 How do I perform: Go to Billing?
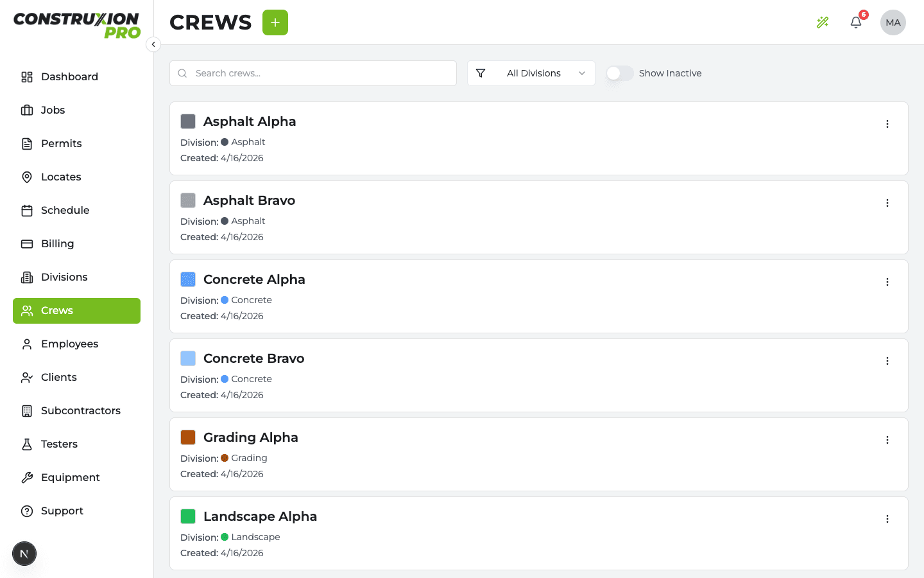(x=76, y=244)
